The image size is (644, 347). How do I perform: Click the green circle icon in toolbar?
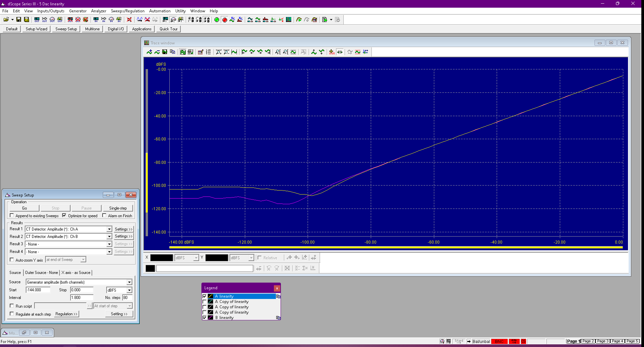coord(217,20)
